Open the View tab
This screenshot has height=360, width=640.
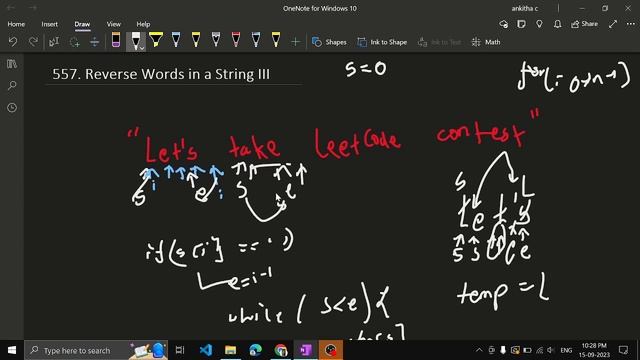click(x=113, y=24)
